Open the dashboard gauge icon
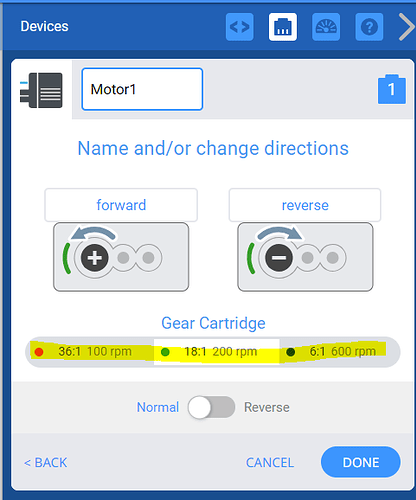The height and width of the screenshot is (500, 416). pyautogui.click(x=326, y=27)
